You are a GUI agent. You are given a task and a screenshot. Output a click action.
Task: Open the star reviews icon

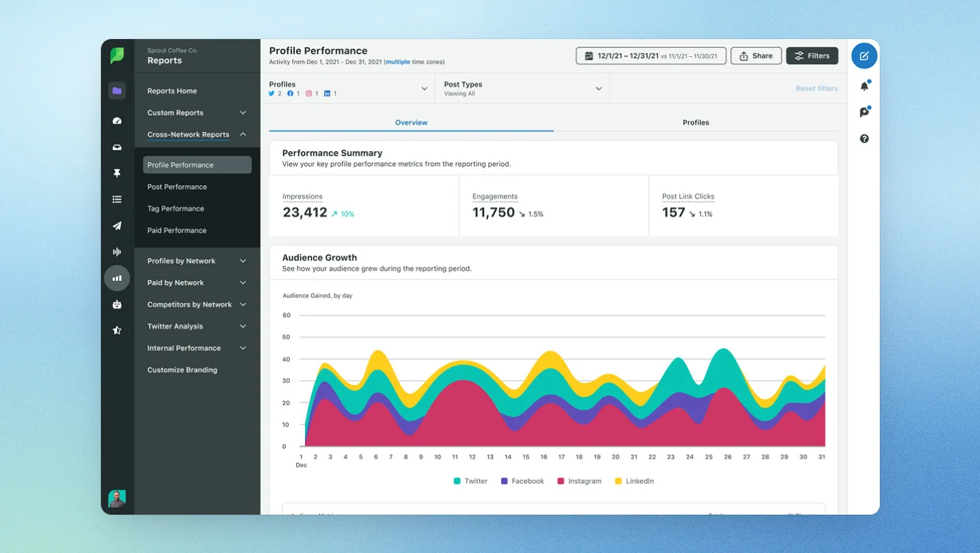pyautogui.click(x=117, y=330)
